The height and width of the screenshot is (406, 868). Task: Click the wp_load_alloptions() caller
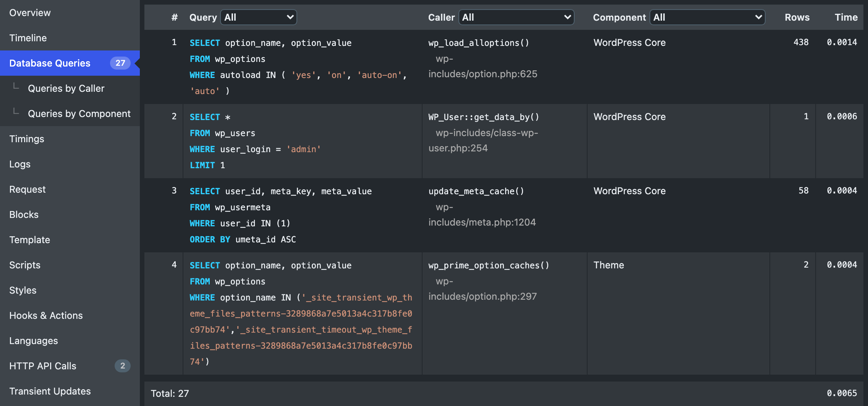pyautogui.click(x=479, y=43)
